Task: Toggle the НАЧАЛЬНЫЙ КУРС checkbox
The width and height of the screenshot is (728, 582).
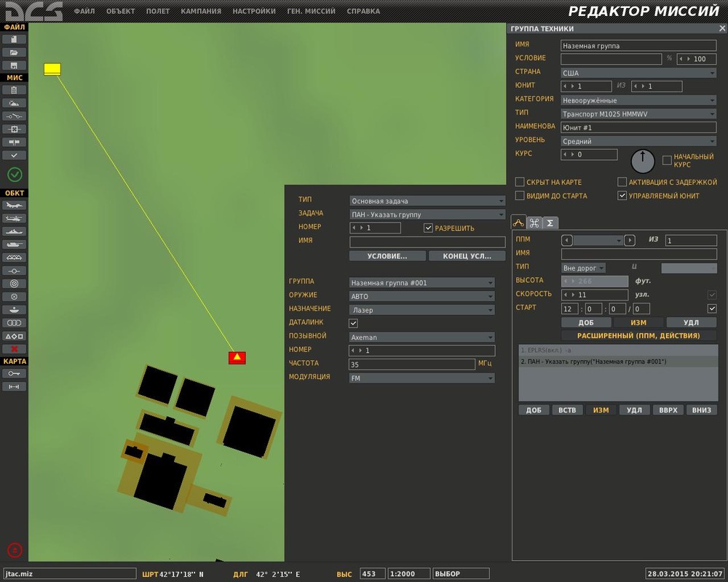Action: (667, 161)
